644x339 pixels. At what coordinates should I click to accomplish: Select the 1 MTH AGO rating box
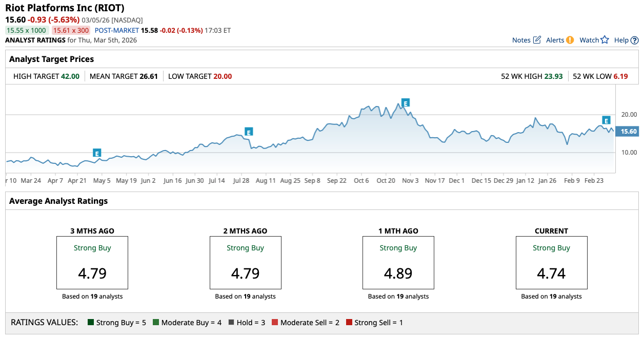[x=398, y=263]
